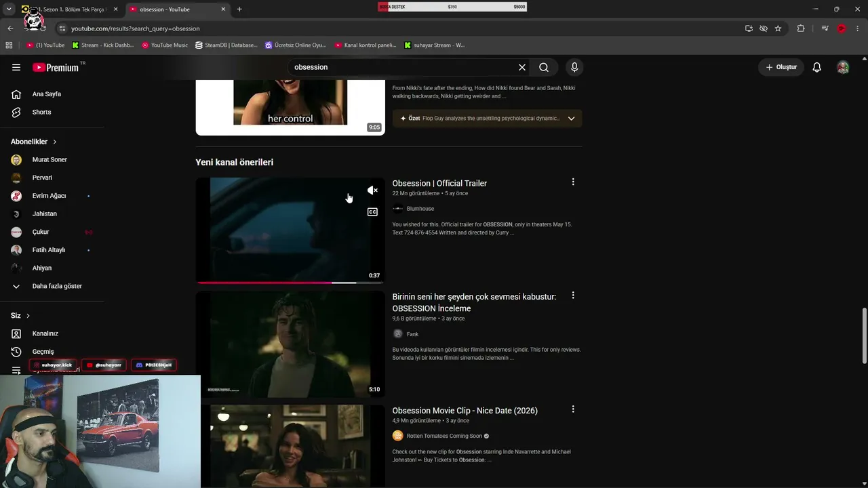Screen dimensions: 868x488
Task: Open the tab search dropdown arrow
Action: point(9,9)
